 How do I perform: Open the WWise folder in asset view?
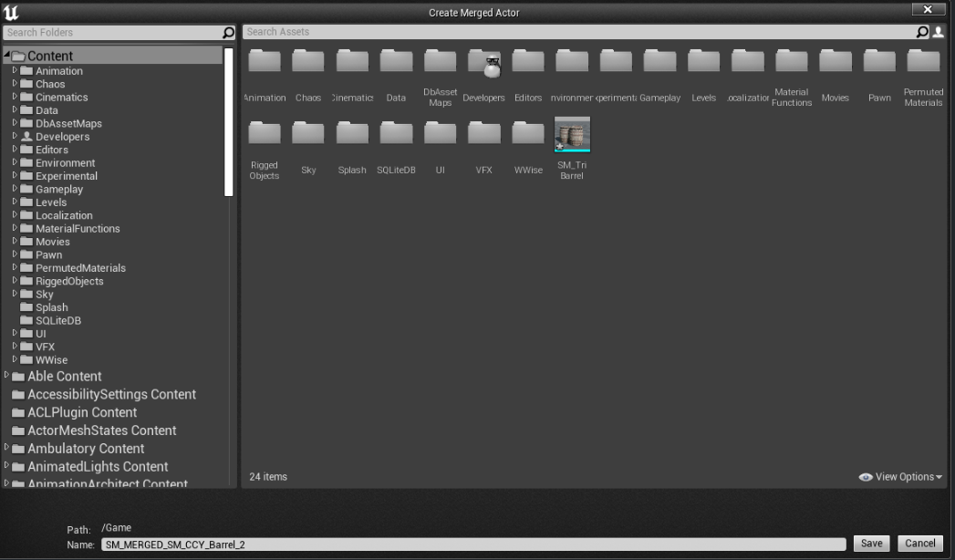527,133
